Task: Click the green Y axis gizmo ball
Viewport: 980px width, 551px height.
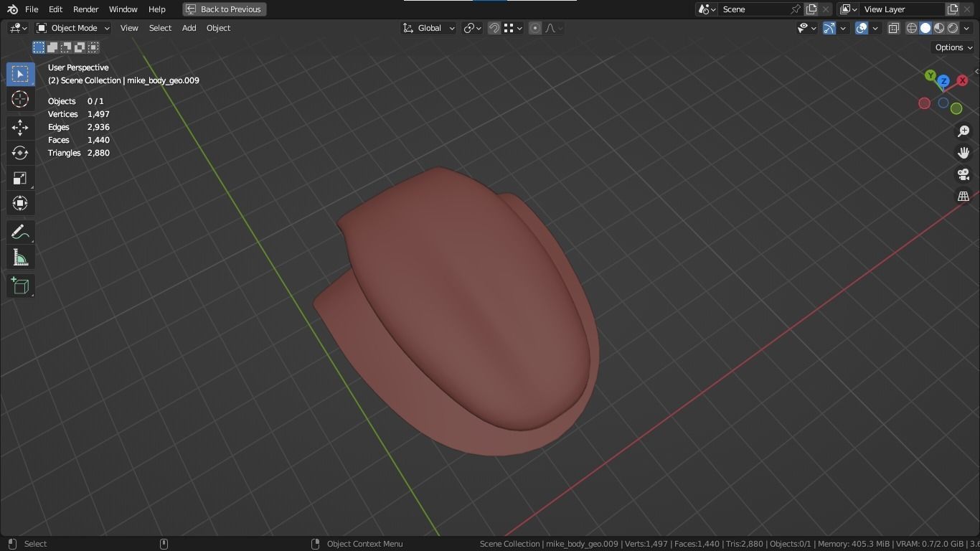Action: 930,75
